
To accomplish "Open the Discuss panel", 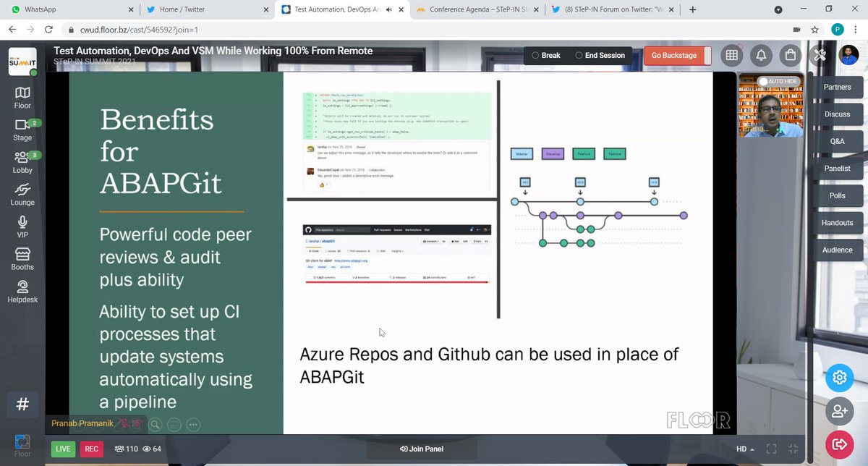I will tap(837, 114).
